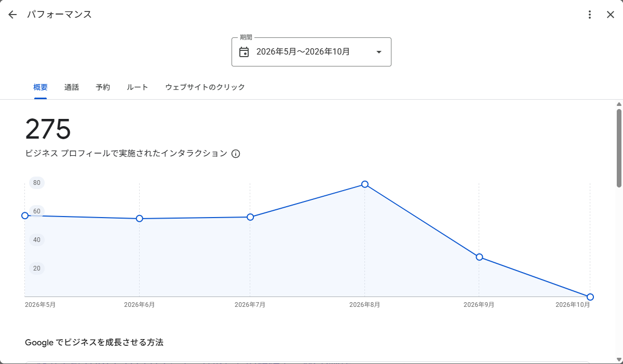Open the three-dot more options menu

(589, 15)
